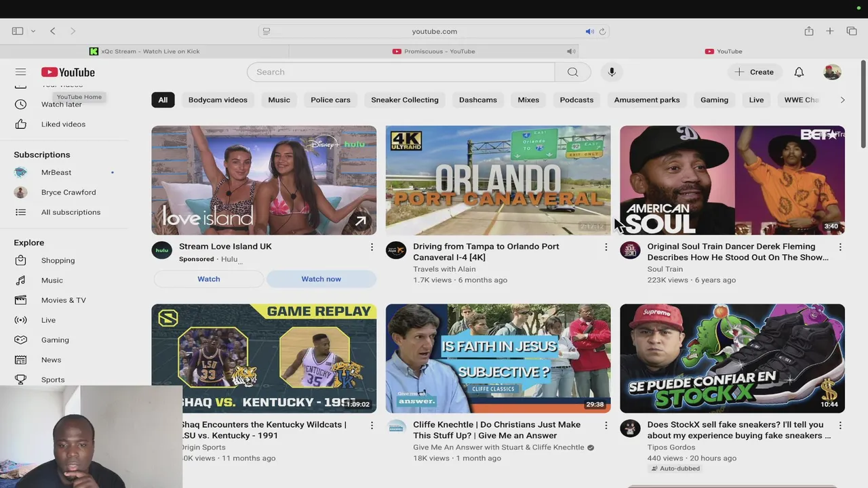The height and width of the screenshot is (488, 868).
Task: Mute the Promiscuous tab speaker icon
Action: (571, 52)
